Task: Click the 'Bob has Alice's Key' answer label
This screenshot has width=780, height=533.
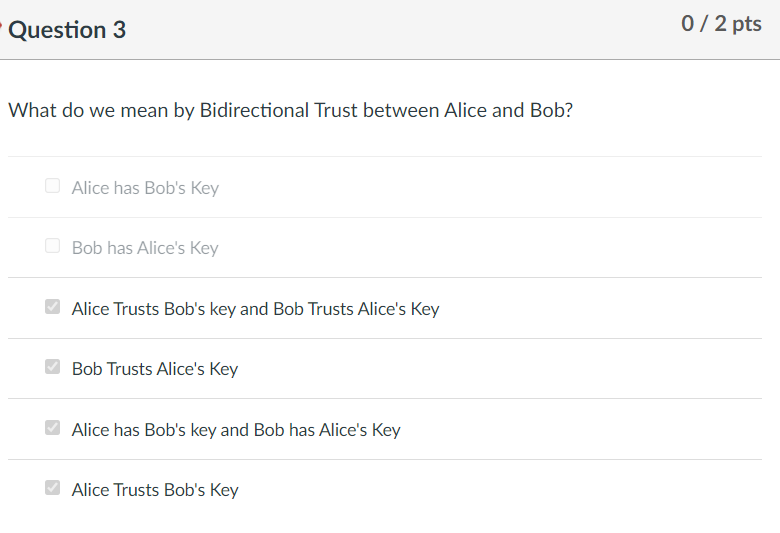Action: 145,248
